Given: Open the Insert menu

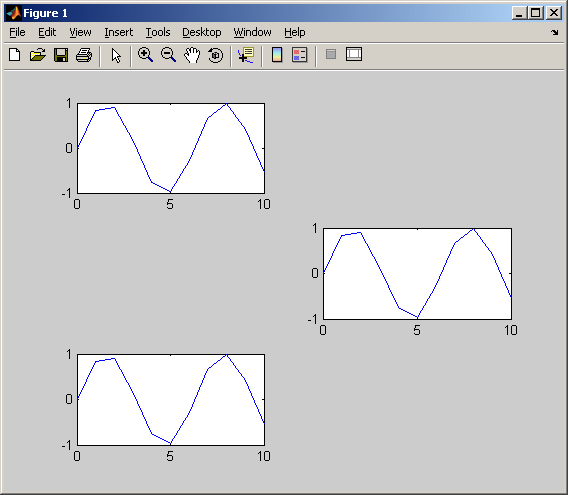Looking at the screenshot, I should 118,32.
